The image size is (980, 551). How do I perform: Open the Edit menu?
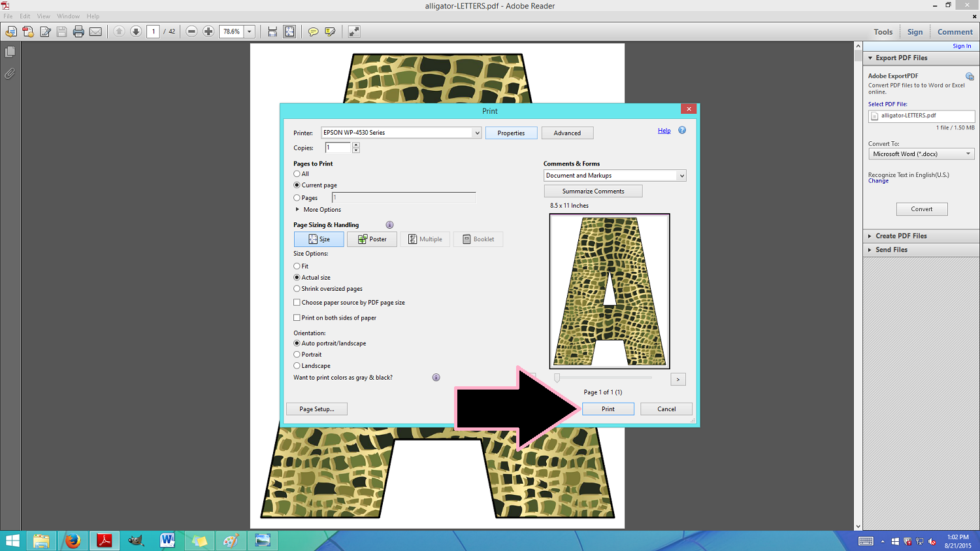25,16
